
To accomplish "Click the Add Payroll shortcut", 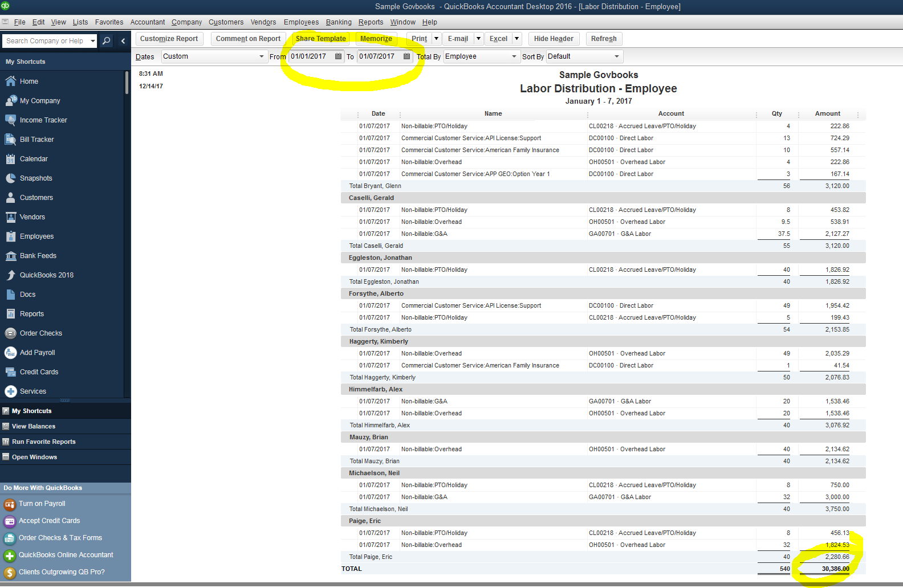I will pos(37,353).
